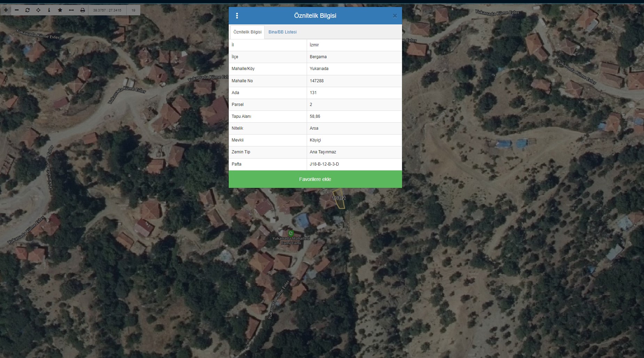Open favorites with the star icon
Screen dimensions: 644x358
(x=60, y=10)
